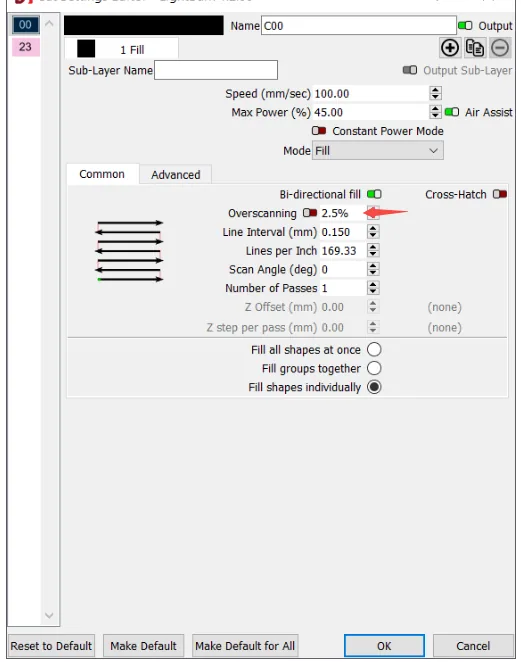Select the 1 Fill sub-layer tab

coord(121,49)
